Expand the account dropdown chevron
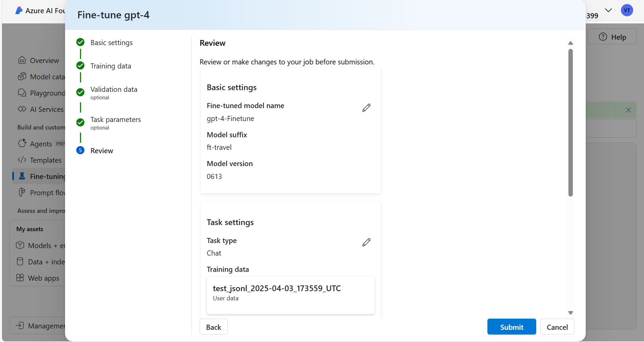This screenshot has width=644, height=342. pos(608,10)
